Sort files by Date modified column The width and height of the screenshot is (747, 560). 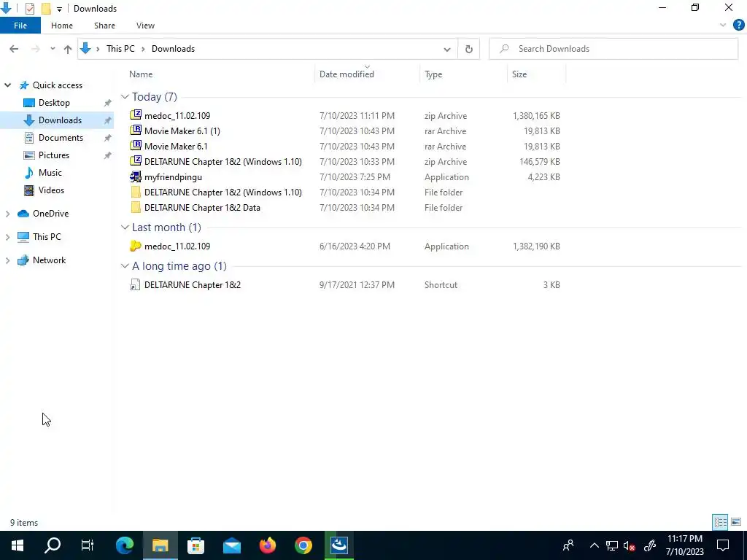pyautogui.click(x=347, y=74)
